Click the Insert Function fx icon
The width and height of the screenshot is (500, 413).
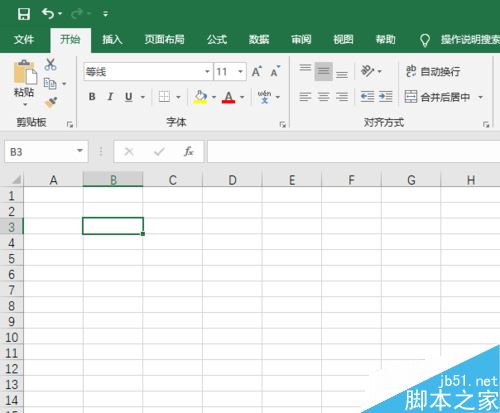click(x=189, y=152)
